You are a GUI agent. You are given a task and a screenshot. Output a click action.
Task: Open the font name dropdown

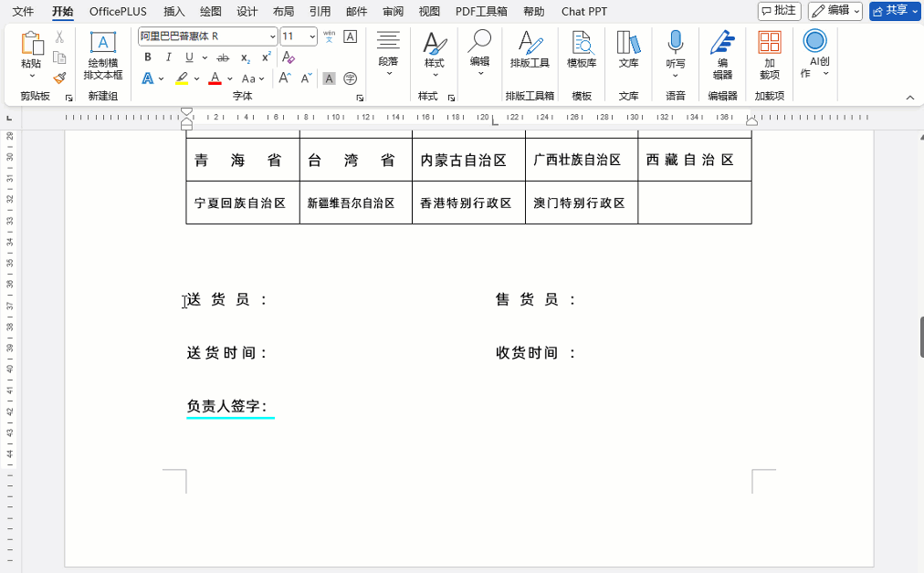click(x=272, y=36)
